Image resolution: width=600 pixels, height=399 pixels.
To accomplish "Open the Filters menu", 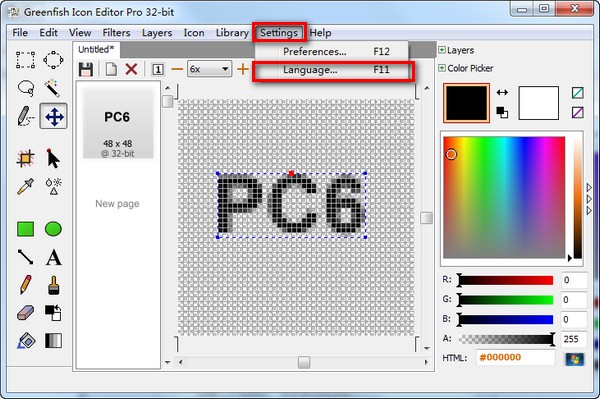I will [x=116, y=33].
